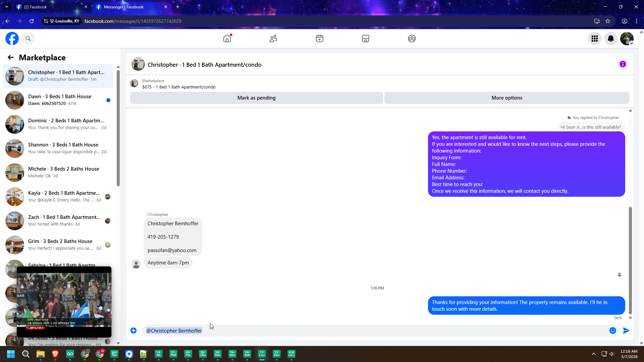Open the Notifications bell

click(611, 39)
